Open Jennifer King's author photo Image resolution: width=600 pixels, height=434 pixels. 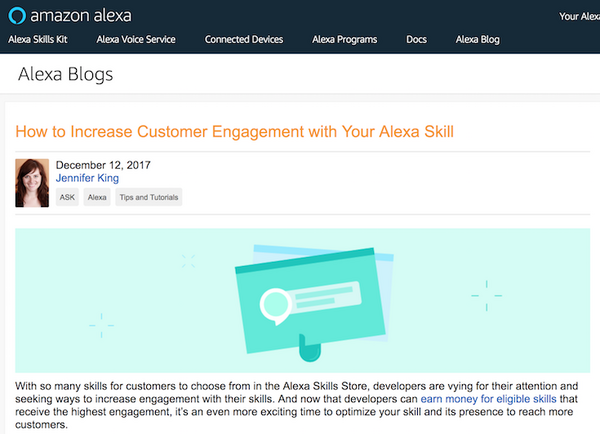33,182
